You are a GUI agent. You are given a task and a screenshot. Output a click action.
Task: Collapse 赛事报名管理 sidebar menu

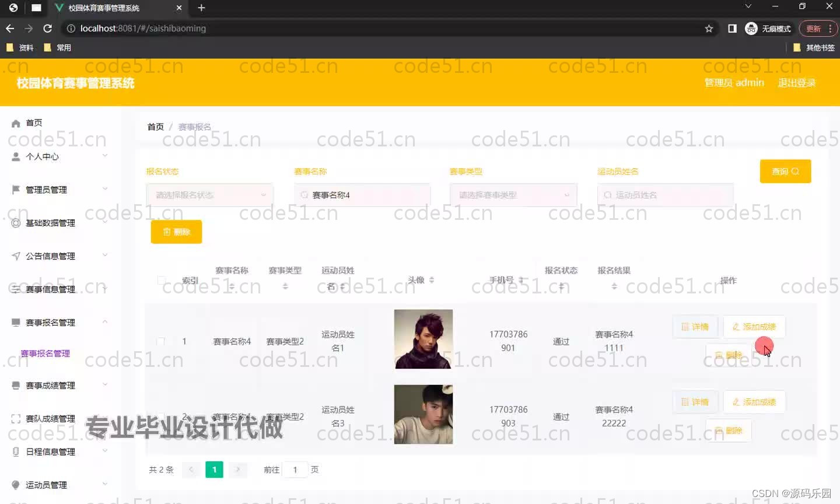coord(105,321)
